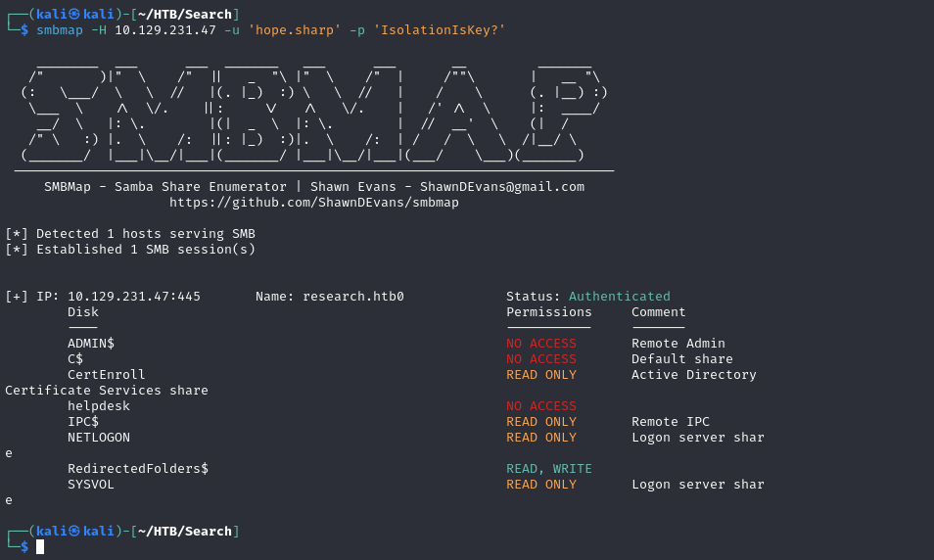The height and width of the screenshot is (560, 934).
Task: Select the RedirectedFolders$ share name
Action: (138, 468)
